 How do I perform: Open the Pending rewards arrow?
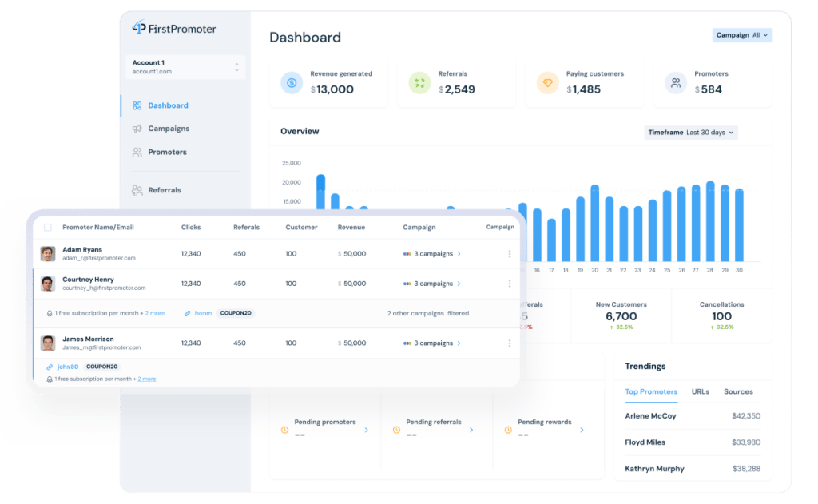(582, 430)
